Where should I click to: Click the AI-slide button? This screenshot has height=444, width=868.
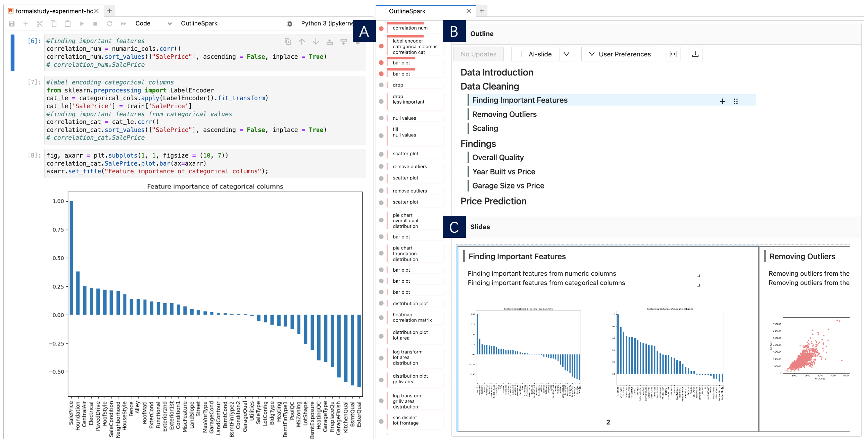pos(535,54)
